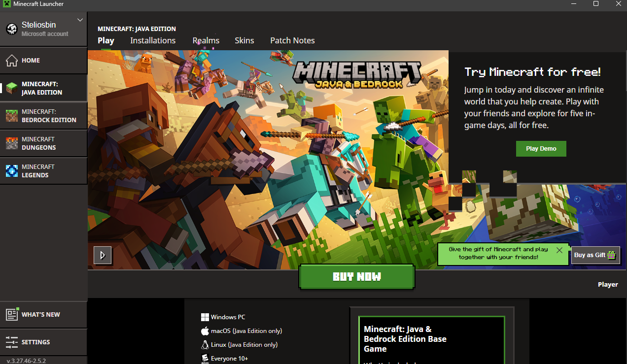
Task: Dismiss the gift of Minecraft tooltip
Action: point(559,250)
